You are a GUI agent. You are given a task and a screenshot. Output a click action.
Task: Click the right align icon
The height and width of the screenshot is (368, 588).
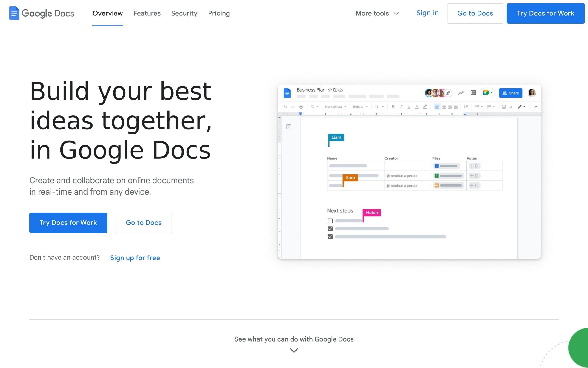450,106
